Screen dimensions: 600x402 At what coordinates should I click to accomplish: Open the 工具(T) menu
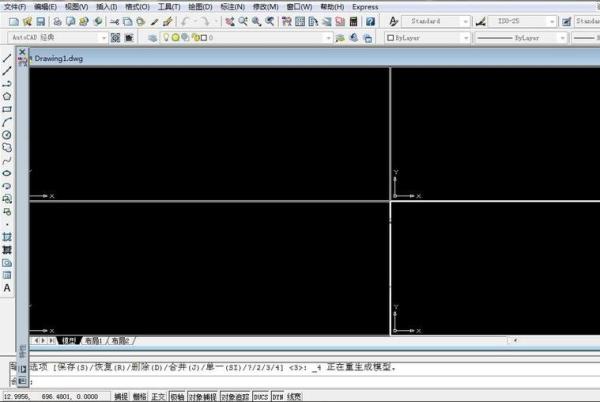point(169,7)
